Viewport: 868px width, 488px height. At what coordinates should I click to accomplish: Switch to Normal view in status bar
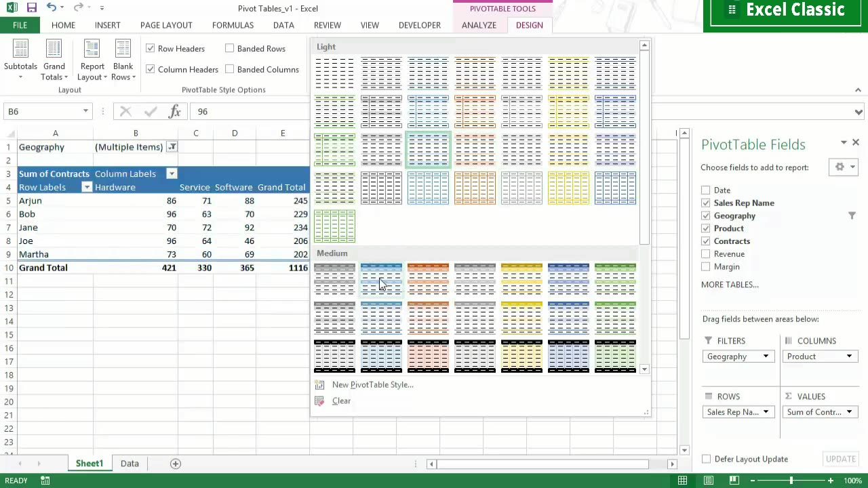pos(683,481)
